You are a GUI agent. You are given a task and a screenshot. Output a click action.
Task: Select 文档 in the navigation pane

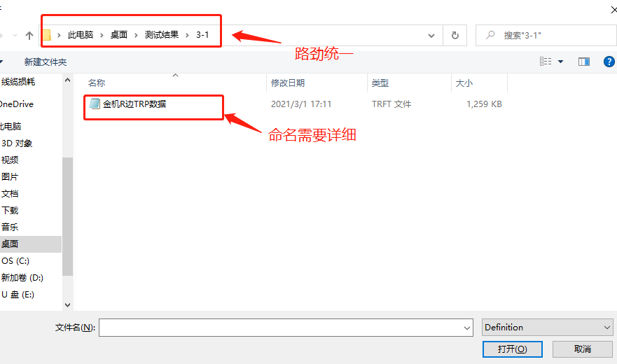coord(10,194)
